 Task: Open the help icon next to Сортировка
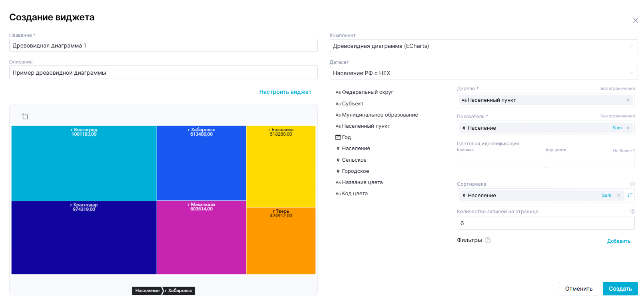point(632,184)
